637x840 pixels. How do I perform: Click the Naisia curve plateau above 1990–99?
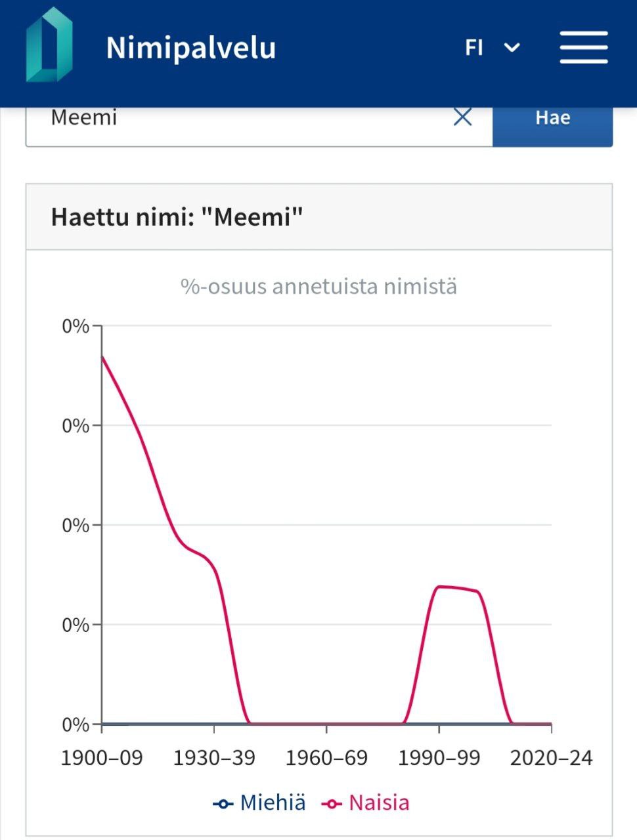click(453, 587)
